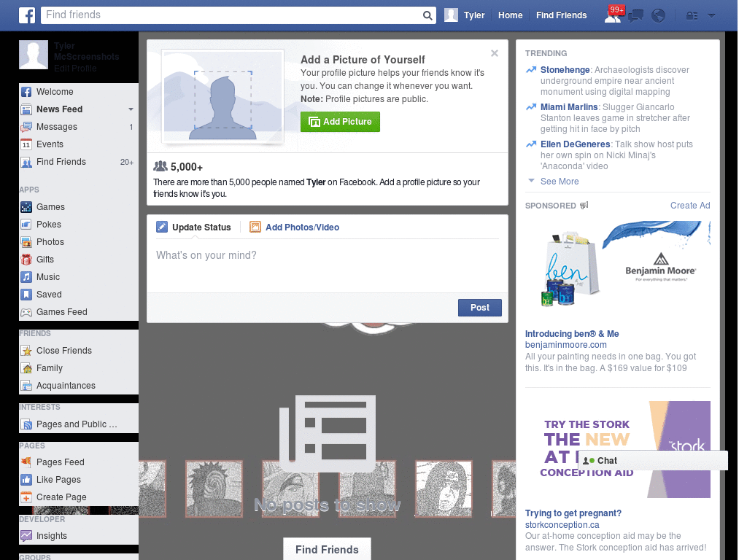747x560 pixels.
Task: Click the search magnifier icon
Action: [x=427, y=15]
